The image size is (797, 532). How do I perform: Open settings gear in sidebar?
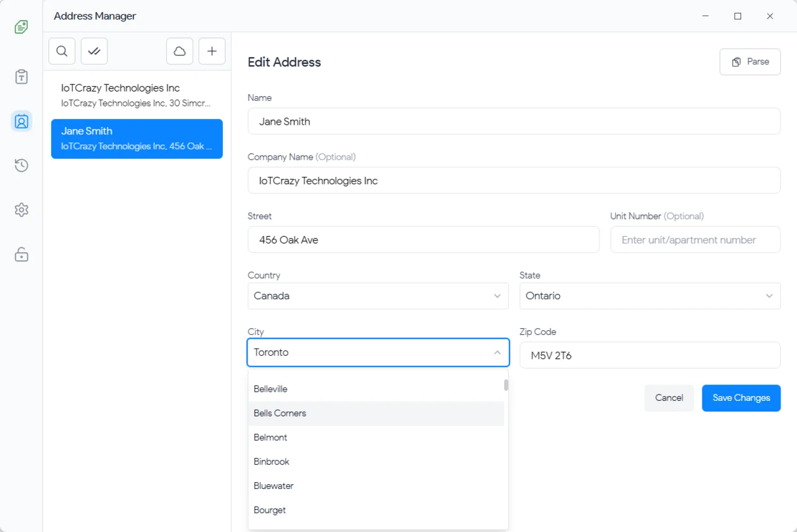(x=21, y=210)
